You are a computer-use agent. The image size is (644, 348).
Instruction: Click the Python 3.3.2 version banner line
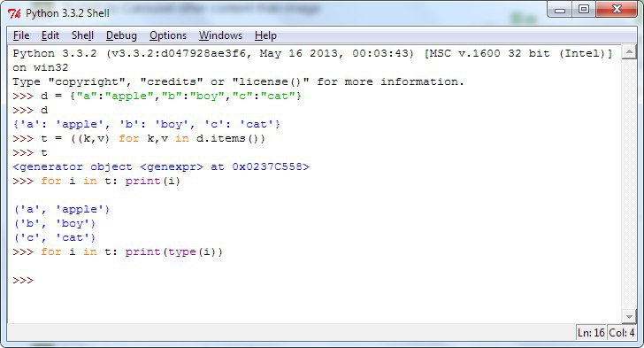(x=312, y=53)
